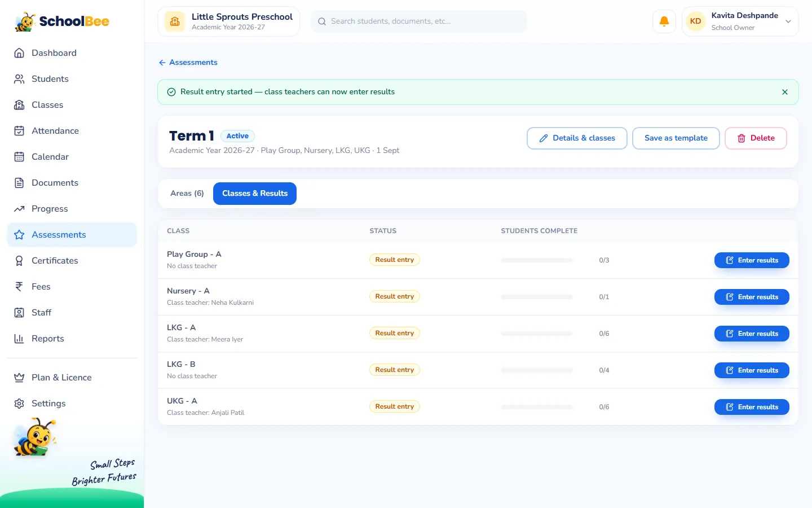This screenshot has height=508, width=812.
Task: Enter results for Play Group - A
Action: pyautogui.click(x=752, y=260)
